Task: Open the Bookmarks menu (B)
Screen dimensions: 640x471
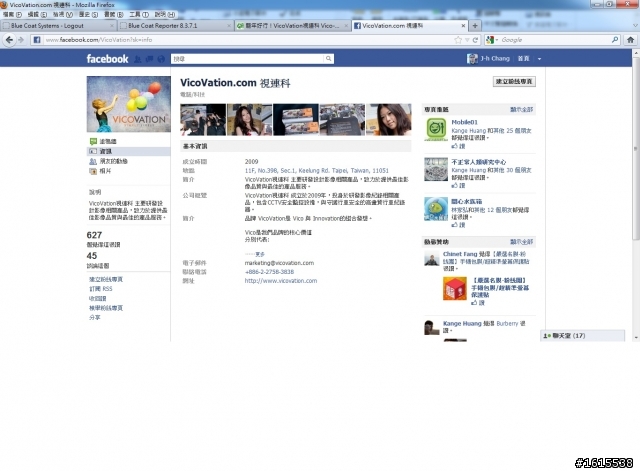Action: [x=114, y=14]
